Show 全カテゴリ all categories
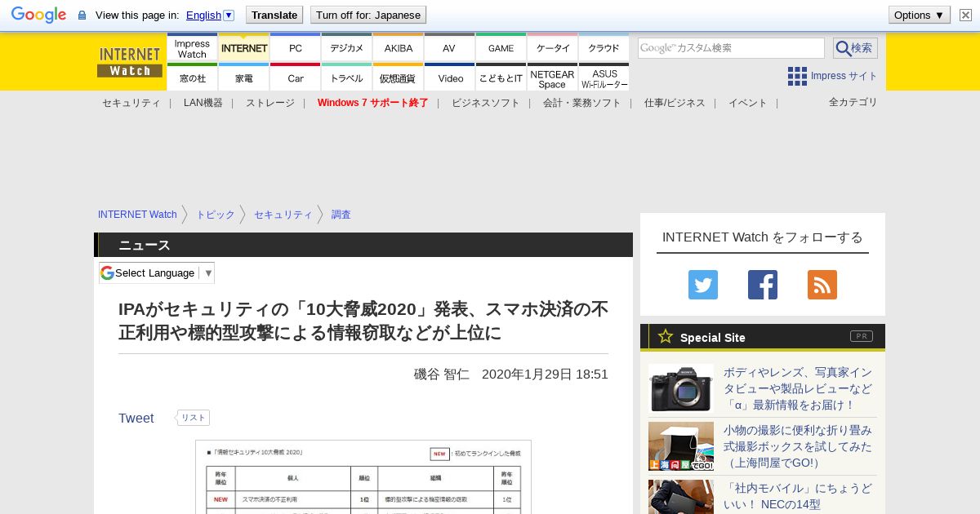 pyautogui.click(x=853, y=102)
